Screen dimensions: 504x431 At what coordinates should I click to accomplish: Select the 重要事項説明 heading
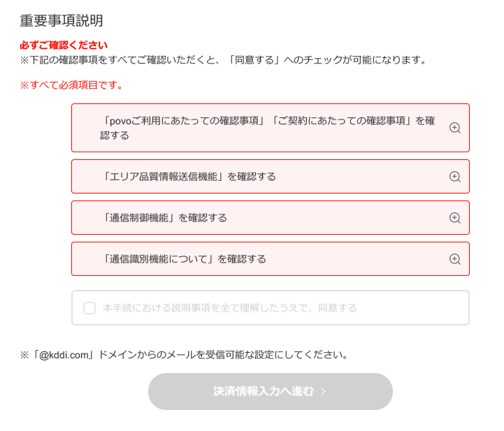tap(62, 20)
